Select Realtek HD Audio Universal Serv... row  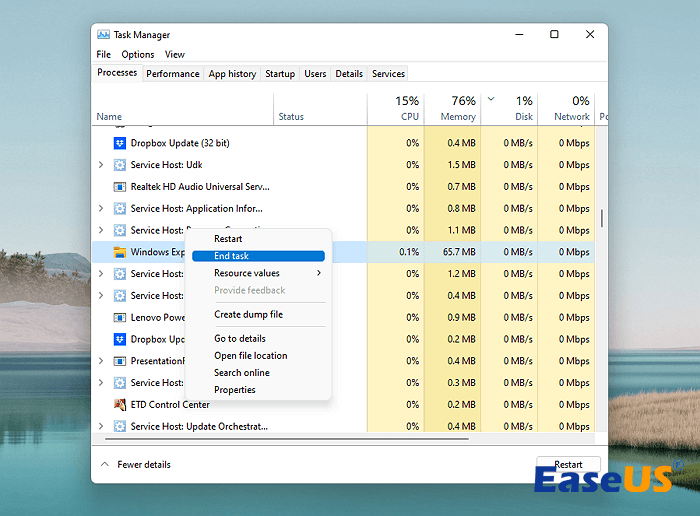[343, 187]
